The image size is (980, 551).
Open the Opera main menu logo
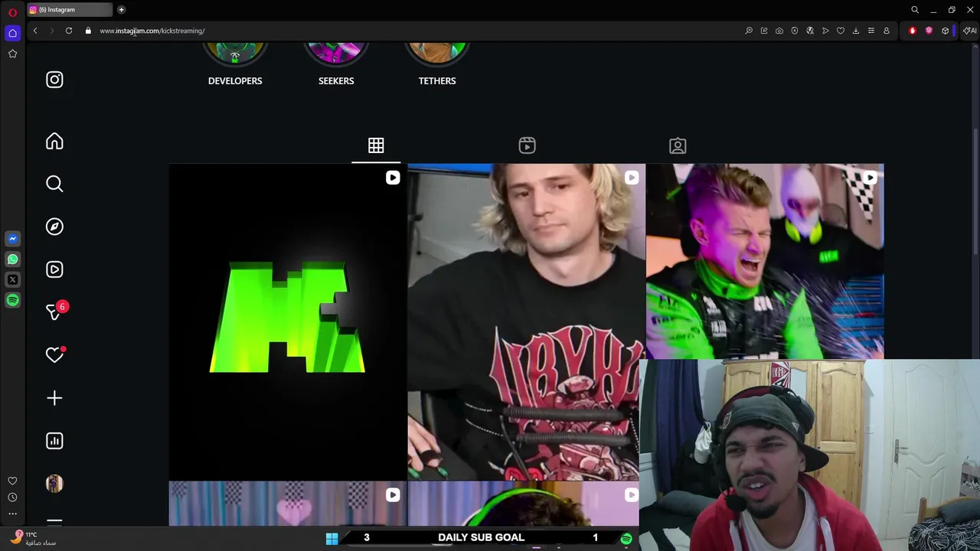coord(12,12)
